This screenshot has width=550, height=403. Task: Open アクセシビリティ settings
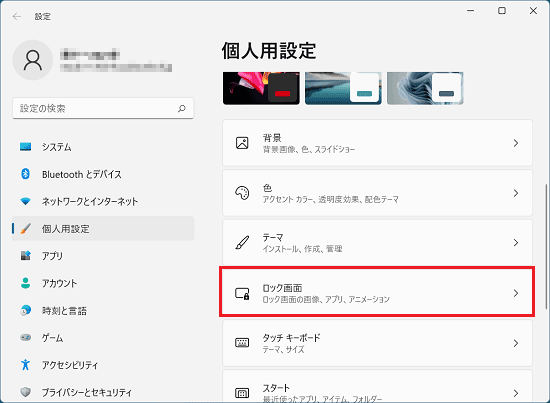[103, 365]
